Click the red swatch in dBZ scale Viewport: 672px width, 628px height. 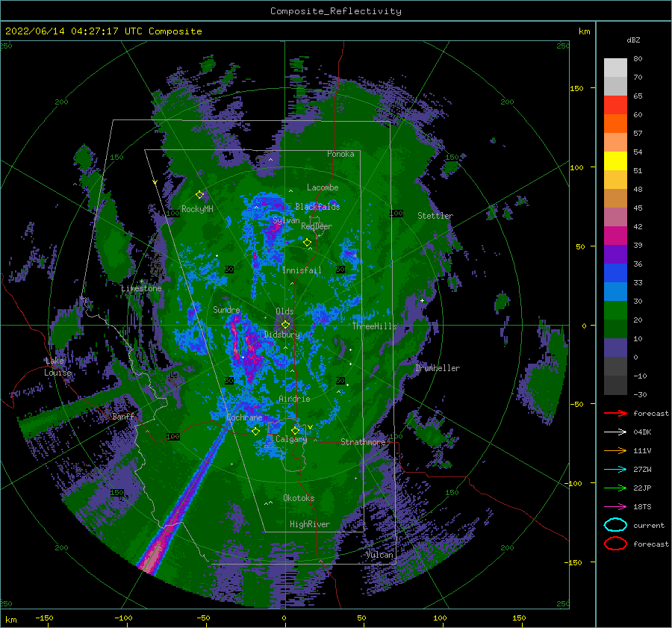(x=615, y=105)
